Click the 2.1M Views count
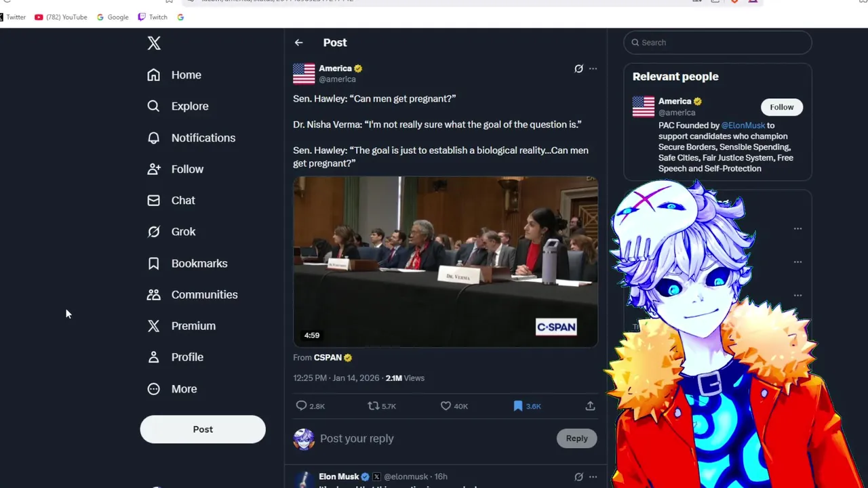868x488 pixels. 405,378
